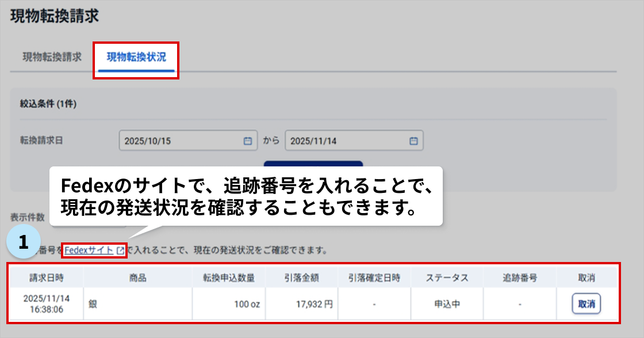Sort by the 請求日時 column header
The width and height of the screenshot is (644, 338).
(47, 278)
